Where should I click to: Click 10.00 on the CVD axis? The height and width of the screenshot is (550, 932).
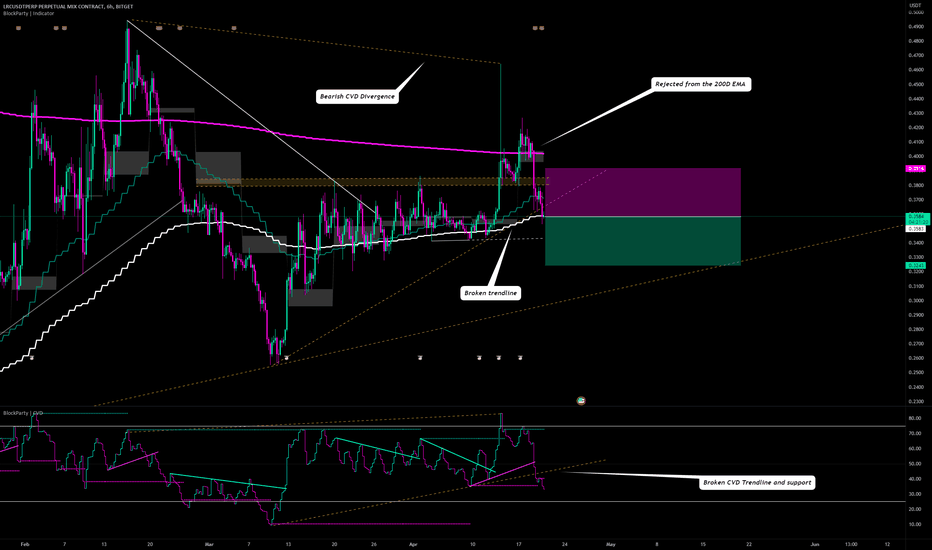click(915, 524)
